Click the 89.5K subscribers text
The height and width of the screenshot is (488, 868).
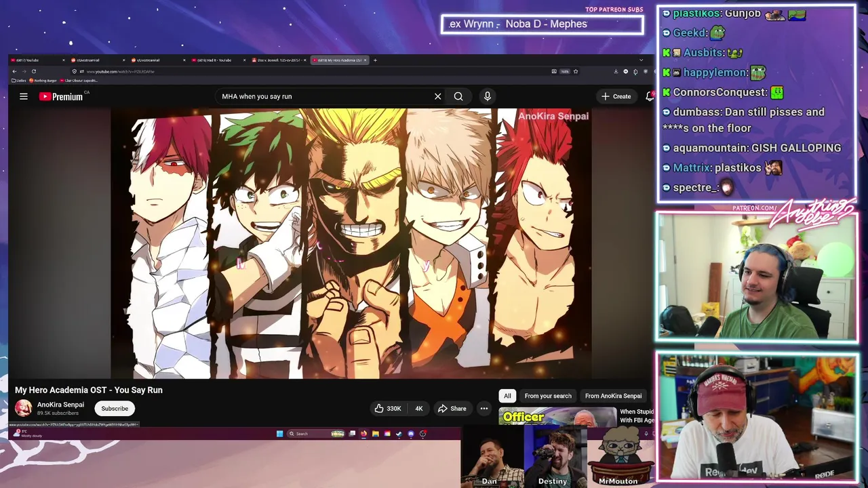click(58, 413)
